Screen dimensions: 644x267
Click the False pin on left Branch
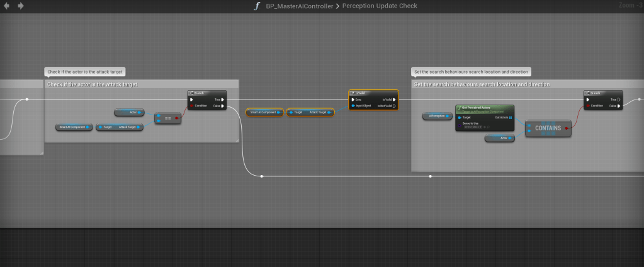coord(223,106)
